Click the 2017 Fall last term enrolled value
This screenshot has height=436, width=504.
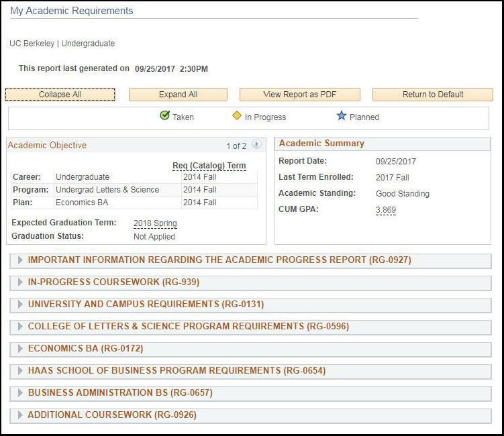[x=393, y=178]
